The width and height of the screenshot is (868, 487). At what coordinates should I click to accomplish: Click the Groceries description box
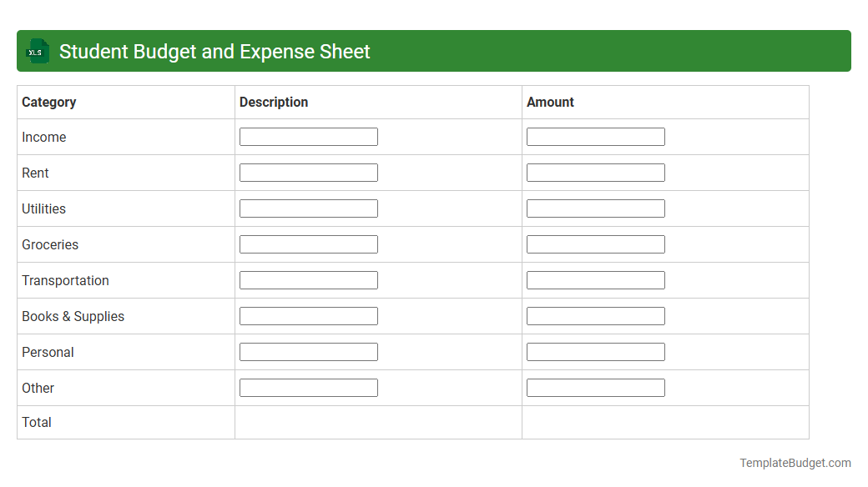tap(308, 243)
